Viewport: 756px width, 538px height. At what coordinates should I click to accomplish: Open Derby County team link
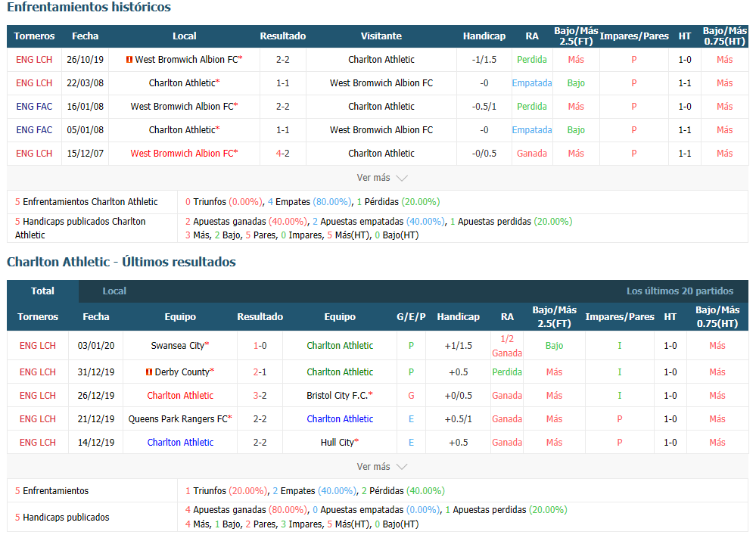tap(182, 372)
